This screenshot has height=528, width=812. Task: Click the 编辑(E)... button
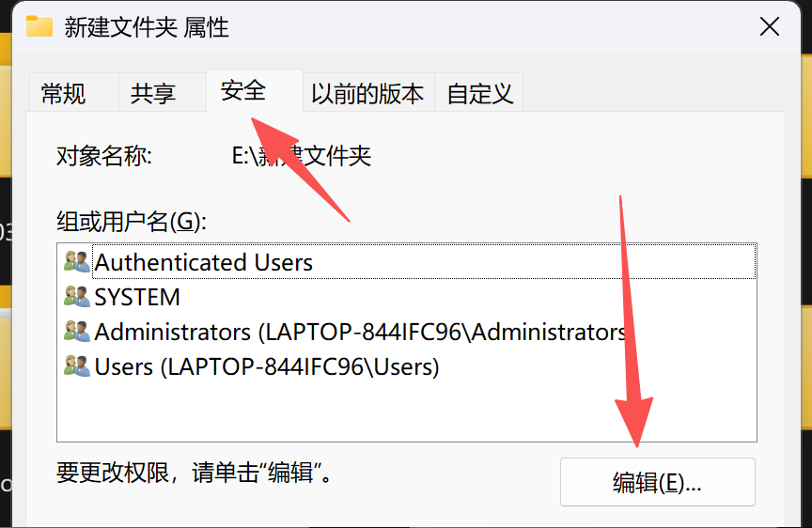pyautogui.click(x=657, y=483)
